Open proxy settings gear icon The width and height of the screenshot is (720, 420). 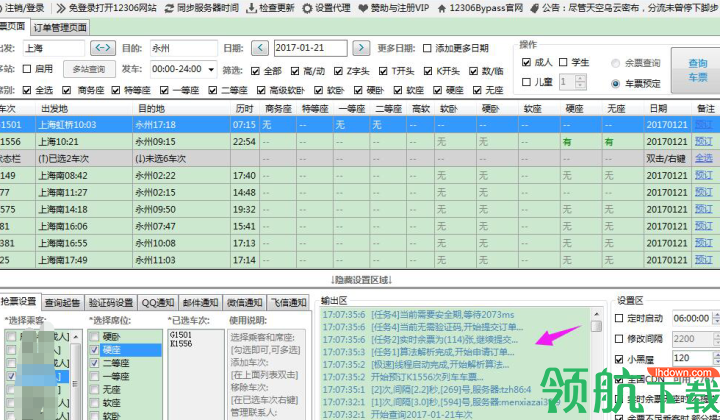pos(307,8)
